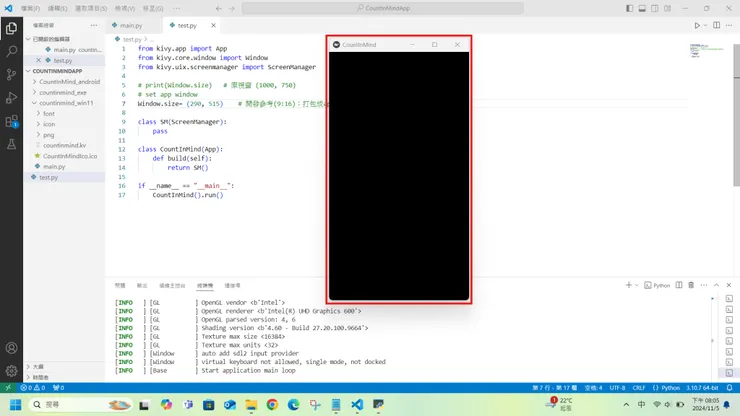Open the run options dropdown arrow
Viewport: 740px width, 416px height.
coord(707,25)
